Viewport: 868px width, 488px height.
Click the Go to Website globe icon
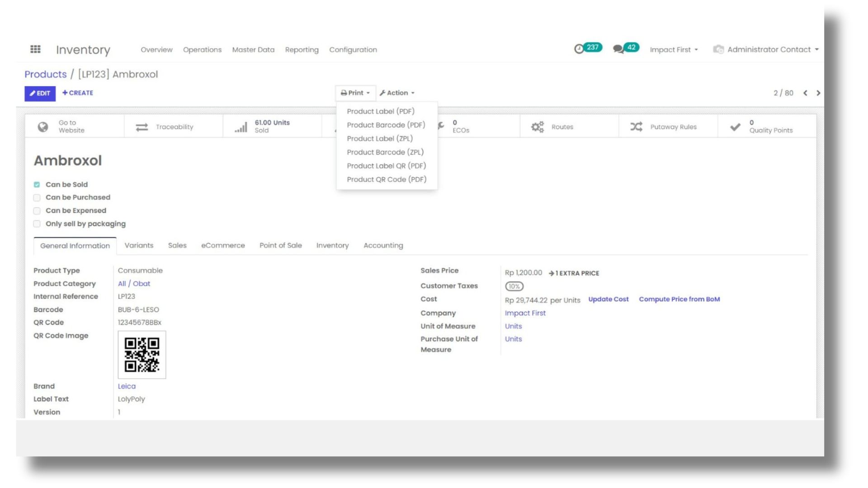43,127
